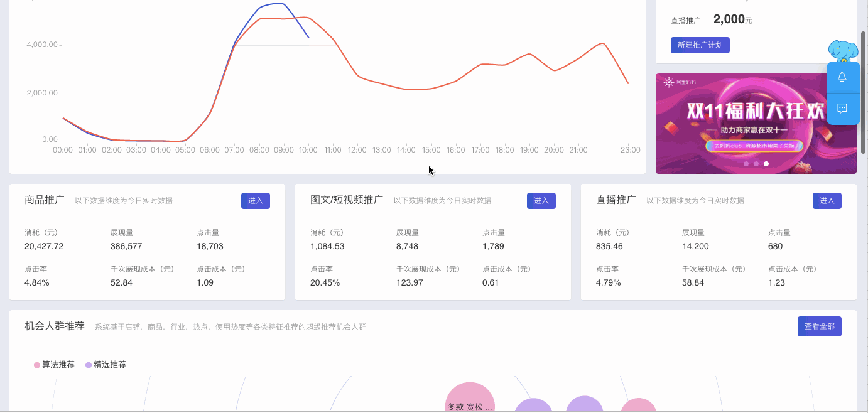Click the 2,000.00 y-axis label
868x413 pixels.
42,93
